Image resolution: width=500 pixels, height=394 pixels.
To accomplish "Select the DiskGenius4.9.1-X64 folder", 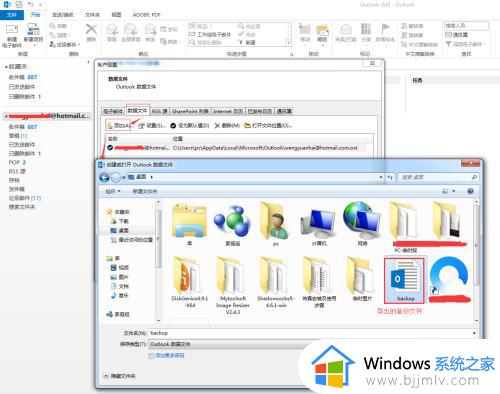I will point(189,283).
